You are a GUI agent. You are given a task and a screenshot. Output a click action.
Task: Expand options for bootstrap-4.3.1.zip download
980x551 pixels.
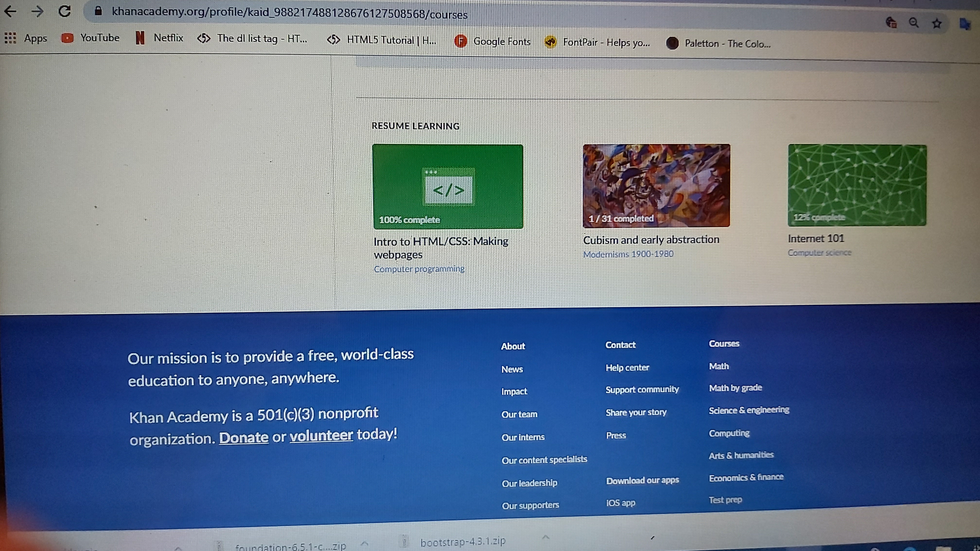546,537
